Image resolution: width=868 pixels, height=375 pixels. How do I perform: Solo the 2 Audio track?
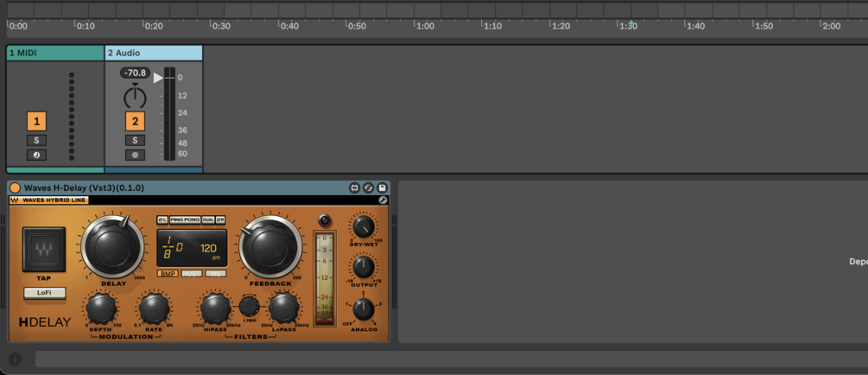tap(135, 140)
